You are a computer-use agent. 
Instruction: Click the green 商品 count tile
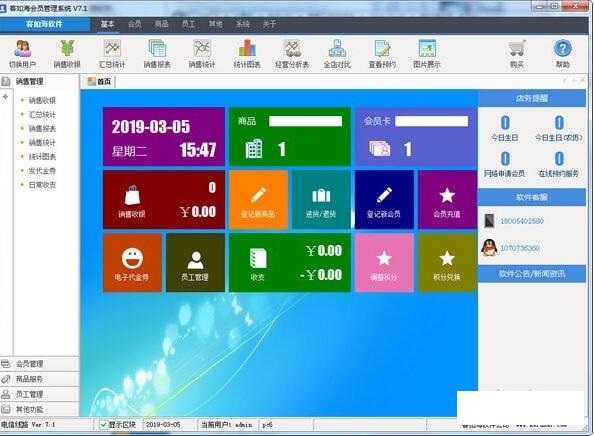(290, 136)
